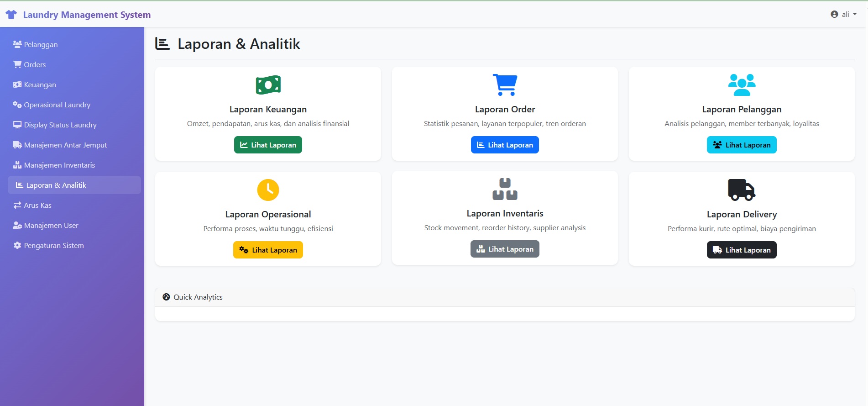Open Manajemen Antar Jemput menu item
Viewport: 868px width, 406px height.
click(65, 145)
